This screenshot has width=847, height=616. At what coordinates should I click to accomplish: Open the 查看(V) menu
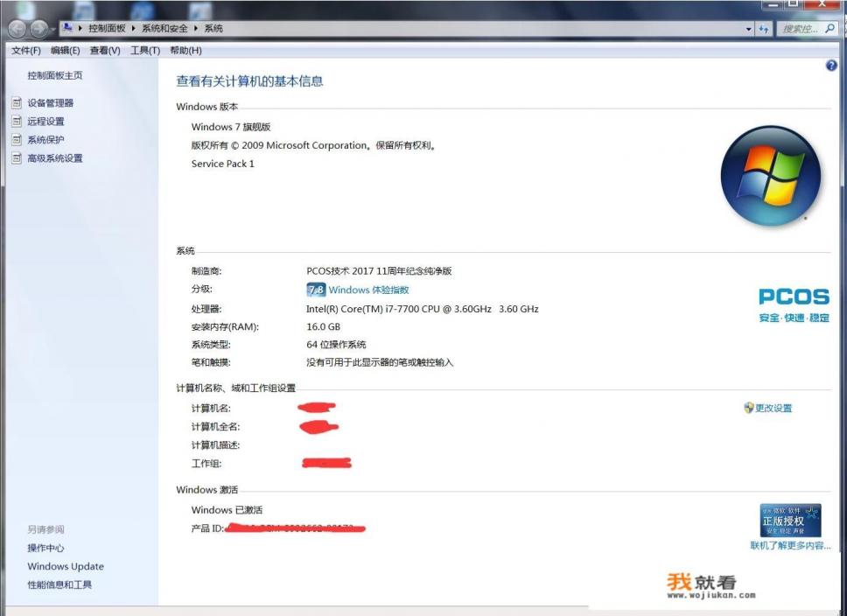click(x=105, y=50)
